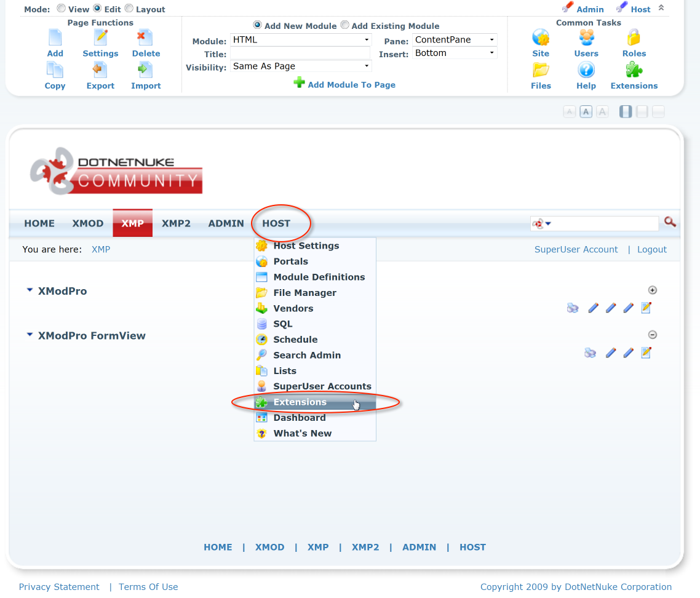Screen dimensions: 700x598
Task: Select the Add Existing Module option
Action: tap(344, 25)
